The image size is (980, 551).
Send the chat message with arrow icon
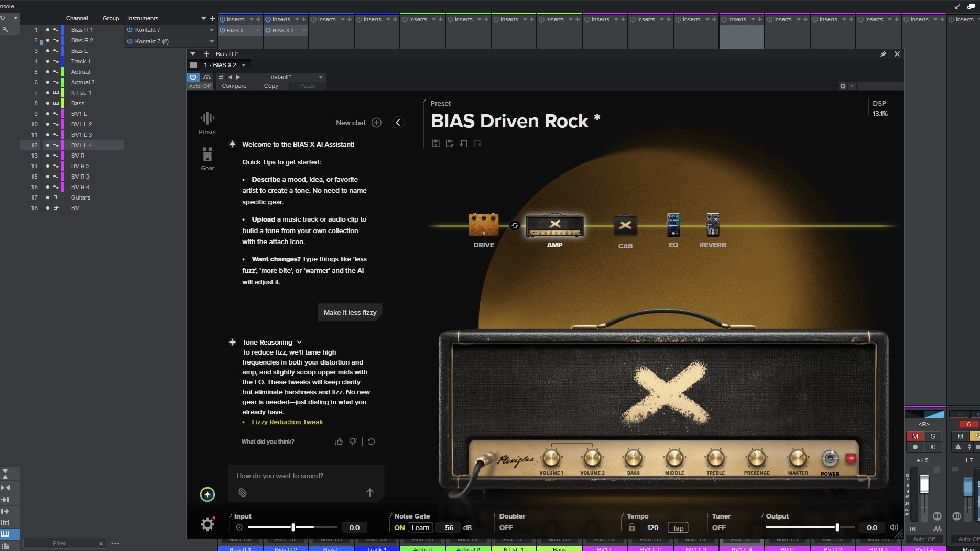point(370,492)
